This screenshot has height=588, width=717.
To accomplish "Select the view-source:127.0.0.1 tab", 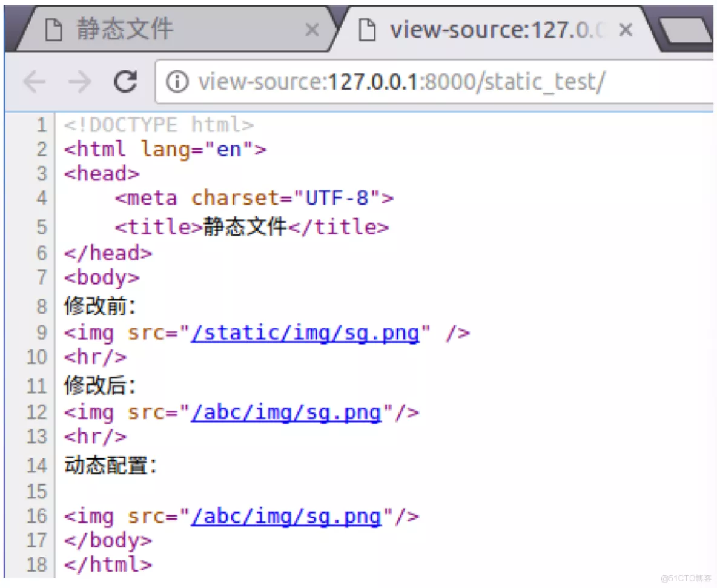I will point(496,30).
